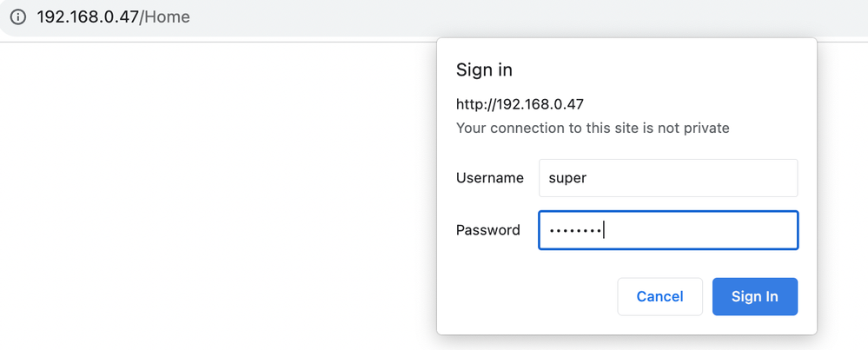The width and height of the screenshot is (868, 350).
Task: Click the Password label
Action: click(x=487, y=230)
